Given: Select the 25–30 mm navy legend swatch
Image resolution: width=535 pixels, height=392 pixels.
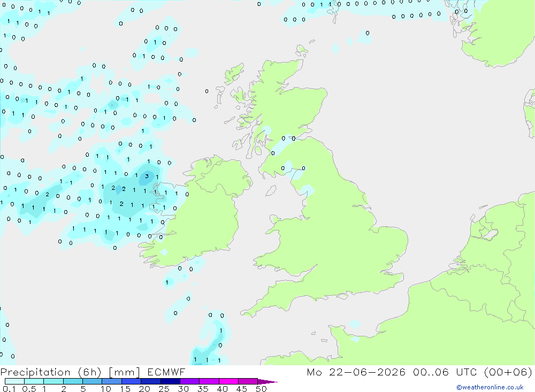Looking at the screenshot, I should coord(170,381).
